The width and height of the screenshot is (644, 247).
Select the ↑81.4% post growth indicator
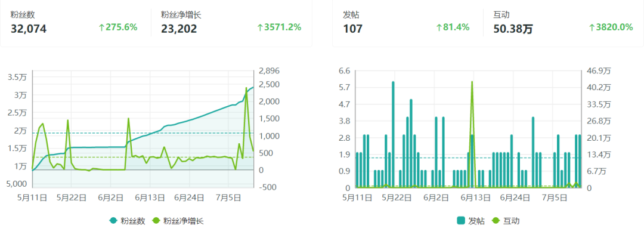point(453,27)
